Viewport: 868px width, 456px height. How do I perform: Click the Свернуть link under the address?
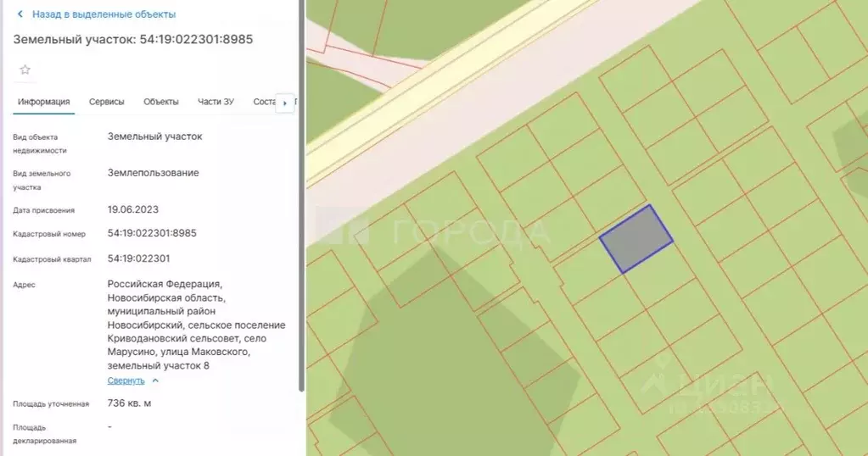(126, 381)
